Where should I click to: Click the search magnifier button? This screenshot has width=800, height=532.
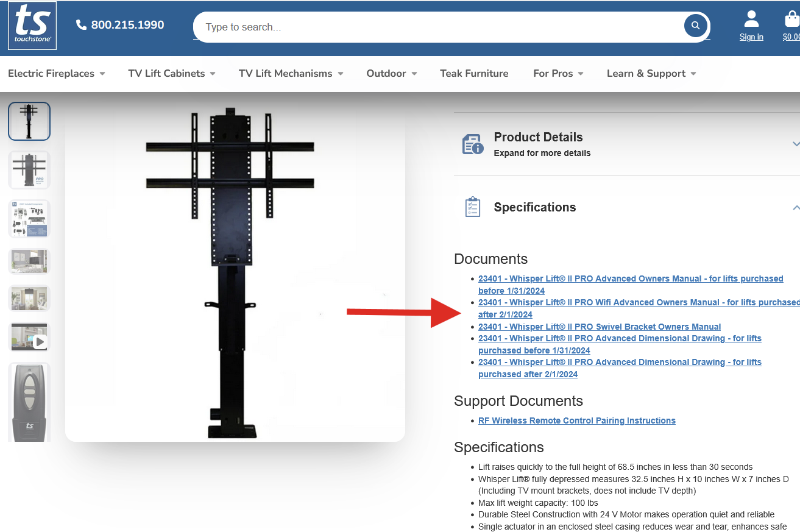click(695, 26)
